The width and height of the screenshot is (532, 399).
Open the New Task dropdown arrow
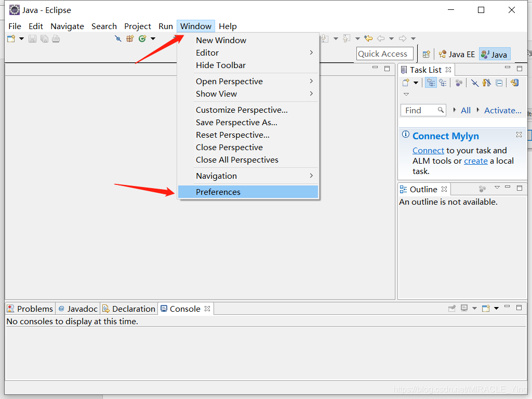[416, 83]
